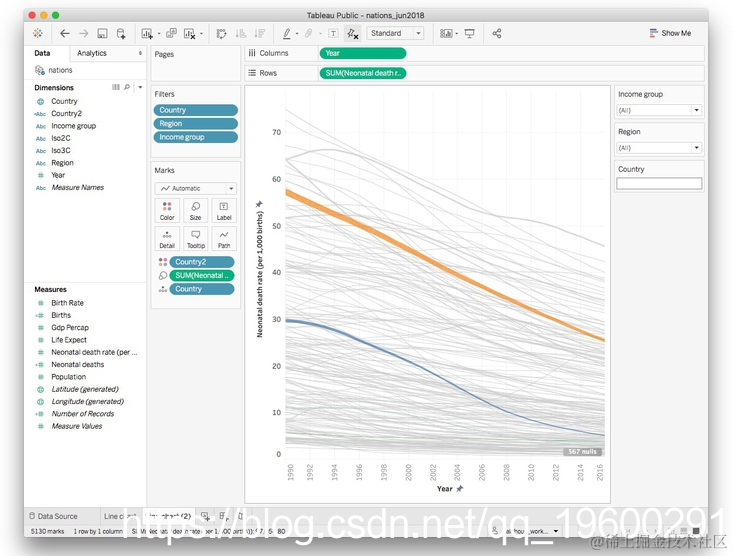
Task: Switch to the Analytics pane tab
Action: [x=92, y=53]
